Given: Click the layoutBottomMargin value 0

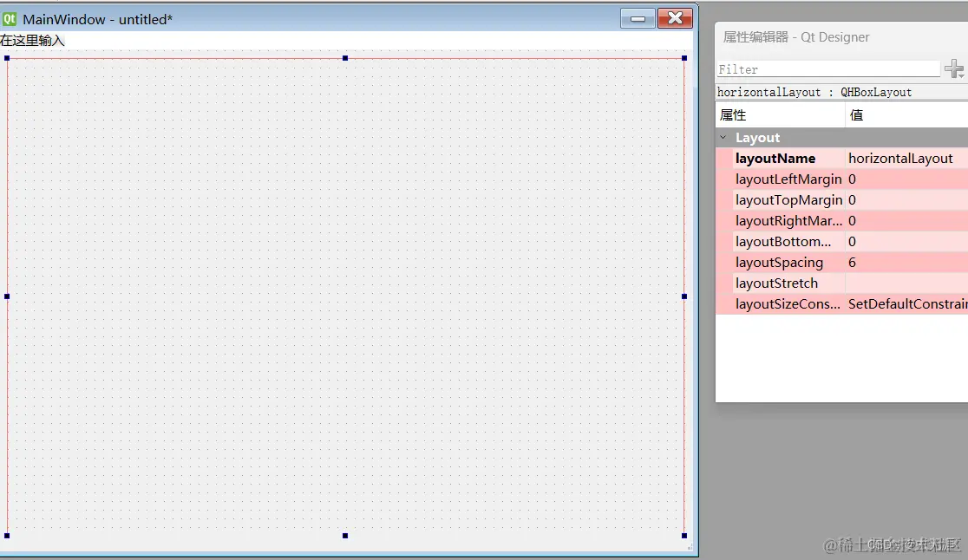Looking at the screenshot, I should pos(906,242).
